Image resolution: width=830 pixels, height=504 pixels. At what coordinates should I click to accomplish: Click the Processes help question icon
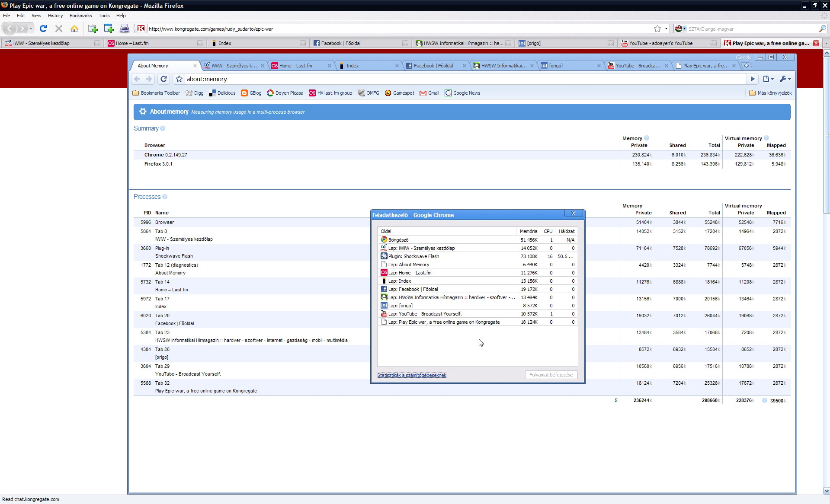pyautogui.click(x=165, y=197)
